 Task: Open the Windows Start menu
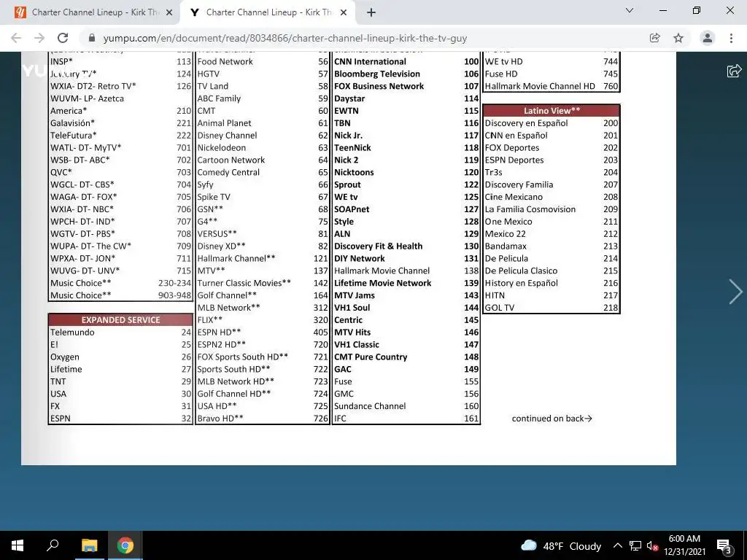click(18, 545)
